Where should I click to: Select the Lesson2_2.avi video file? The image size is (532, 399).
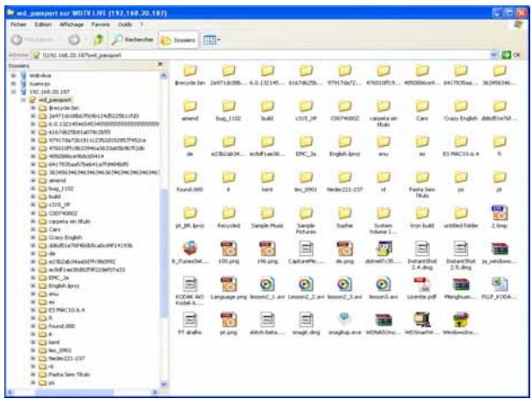point(306,288)
